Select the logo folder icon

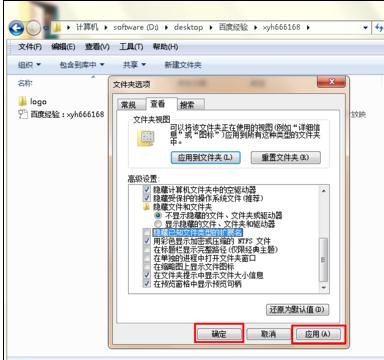click(x=22, y=101)
